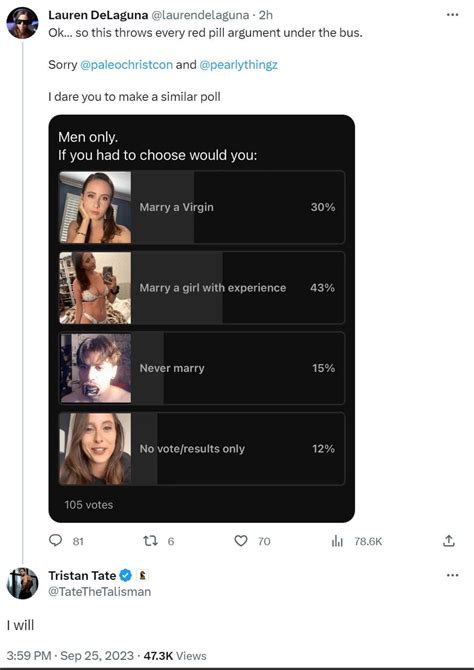Viewport: 474px width, 670px height.
Task: Select the Marry a girl with experience option
Action: pos(202,288)
